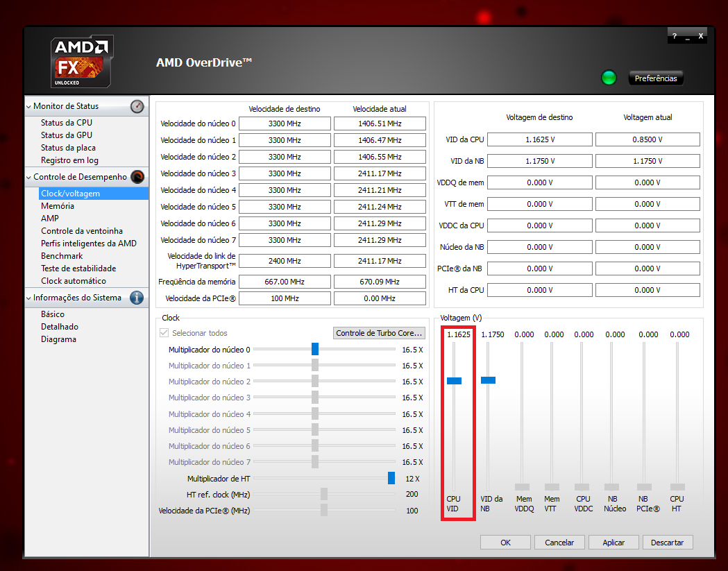Click the Mem VDDQ voltage slider handle
The width and height of the screenshot is (728, 571).
coord(523,487)
